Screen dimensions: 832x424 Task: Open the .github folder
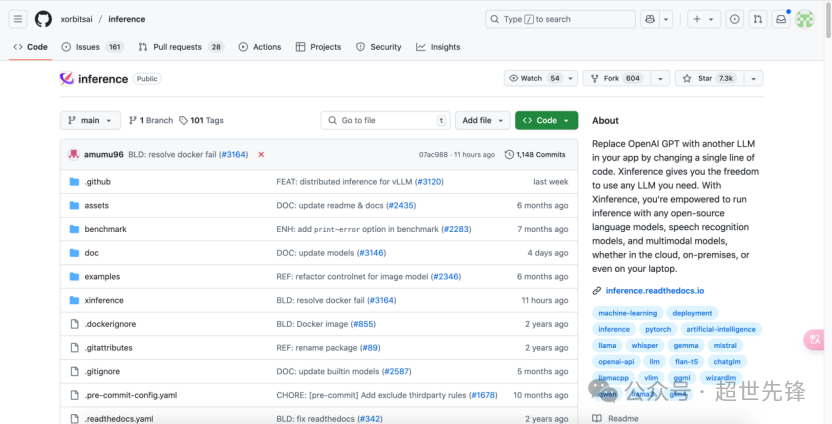(x=98, y=181)
